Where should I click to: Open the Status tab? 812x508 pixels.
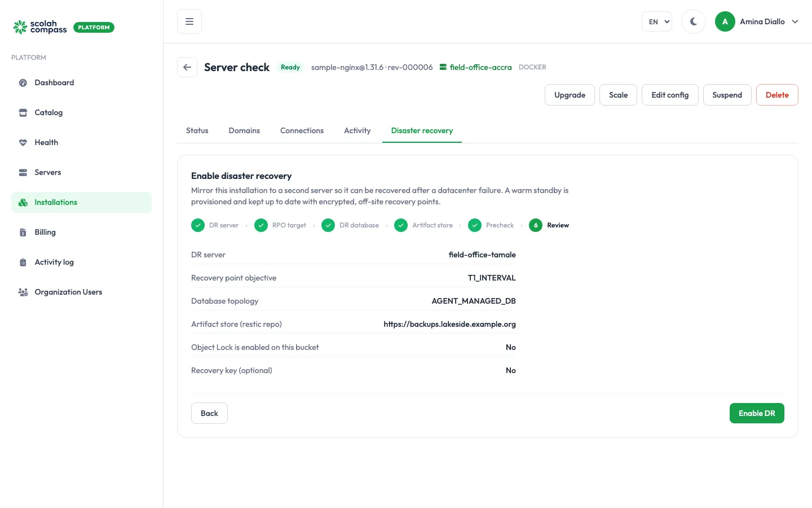pyautogui.click(x=197, y=130)
